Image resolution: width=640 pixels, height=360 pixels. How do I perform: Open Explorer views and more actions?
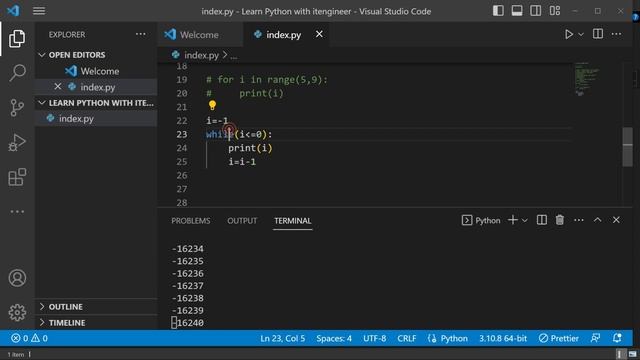click(141, 34)
